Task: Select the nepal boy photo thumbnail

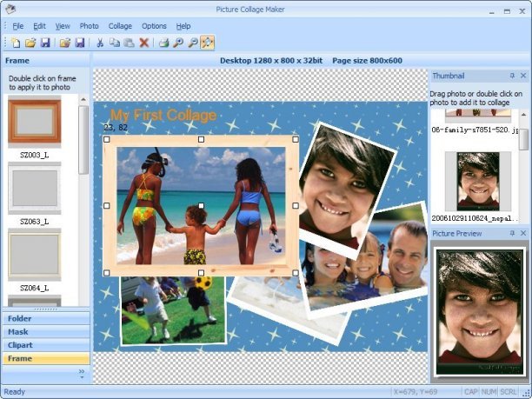Action: click(x=478, y=181)
